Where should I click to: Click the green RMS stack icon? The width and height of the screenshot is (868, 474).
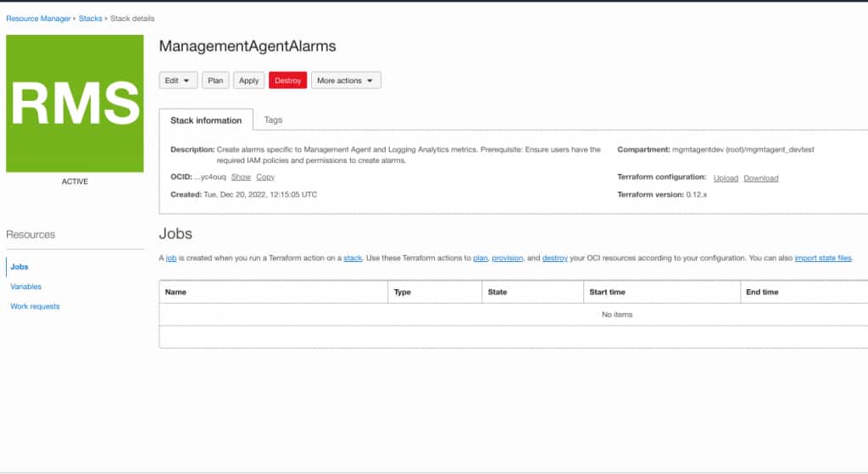(75, 103)
